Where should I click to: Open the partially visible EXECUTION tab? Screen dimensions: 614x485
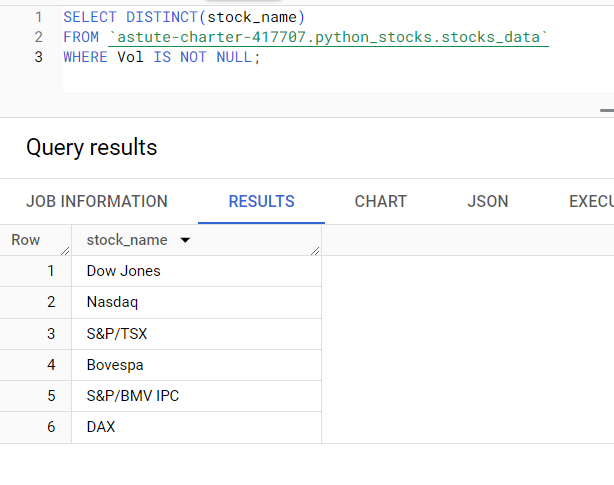591,202
